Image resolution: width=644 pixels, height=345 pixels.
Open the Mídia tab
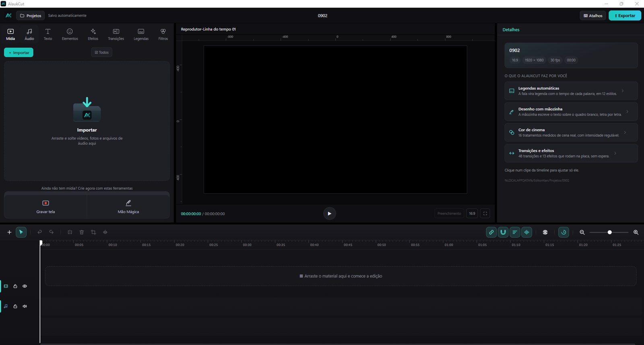click(x=10, y=34)
